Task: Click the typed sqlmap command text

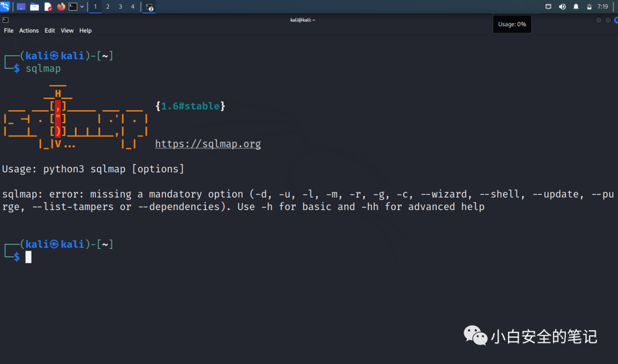Action: [x=43, y=69]
